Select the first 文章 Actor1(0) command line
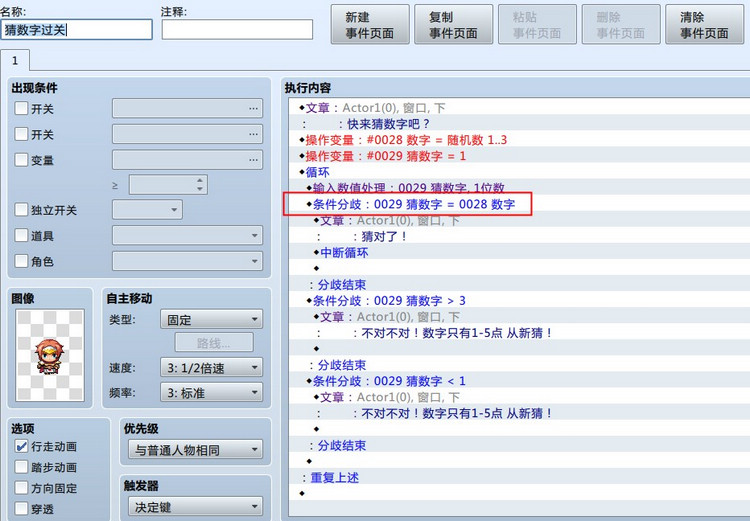Image resolution: width=750 pixels, height=521 pixels. coord(519,108)
